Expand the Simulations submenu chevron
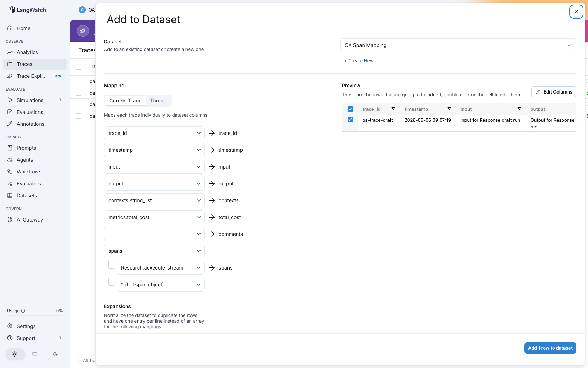The height and width of the screenshot is (368, 588). (x=61, y=100)
